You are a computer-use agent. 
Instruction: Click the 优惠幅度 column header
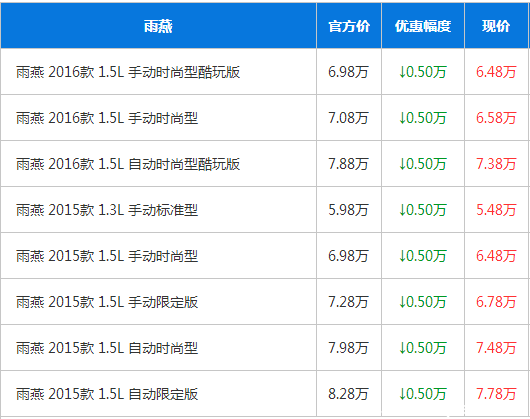(423, 26)
